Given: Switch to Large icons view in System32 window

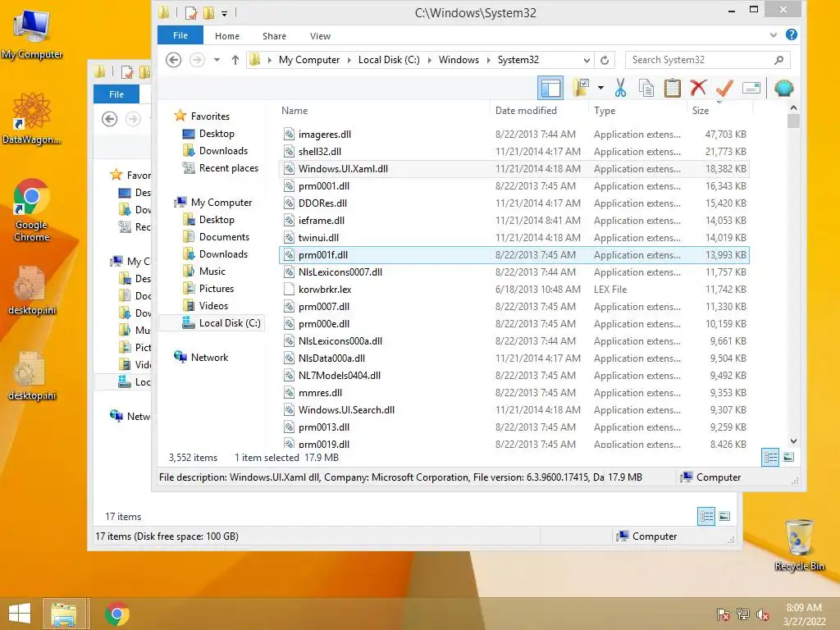Looking at the screenshot, I should pos(788,457).
